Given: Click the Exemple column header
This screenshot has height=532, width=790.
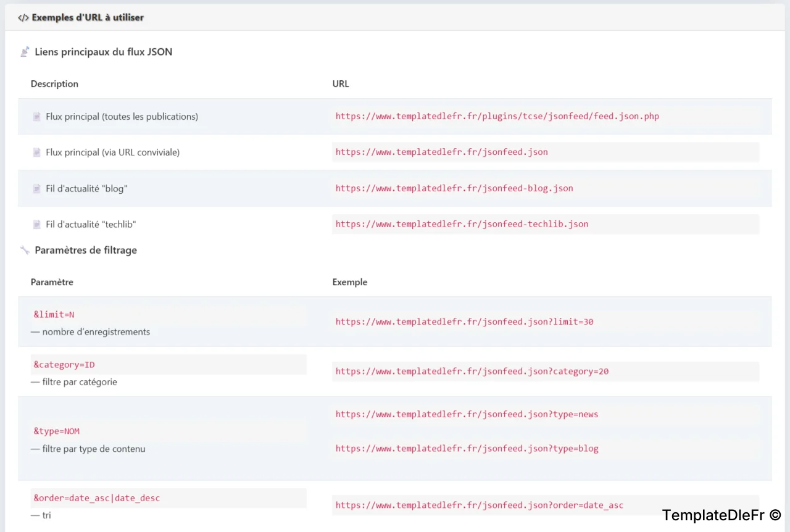Looking at the screenshot, I should point(350,282).
